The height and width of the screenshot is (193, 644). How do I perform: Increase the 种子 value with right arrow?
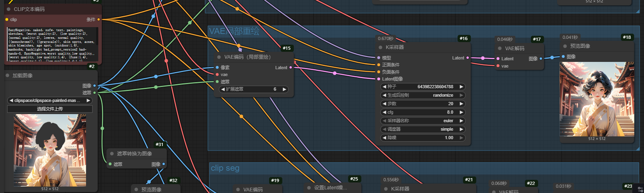click(461, 87)
